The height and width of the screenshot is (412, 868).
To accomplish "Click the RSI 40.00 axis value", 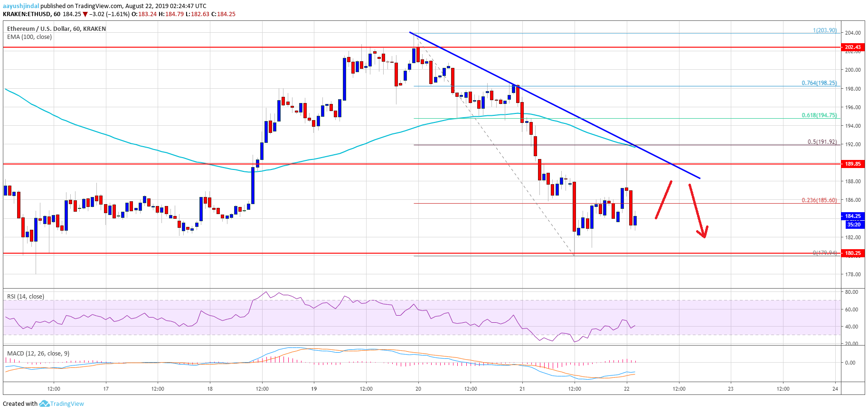I will [x=851, y=327].
